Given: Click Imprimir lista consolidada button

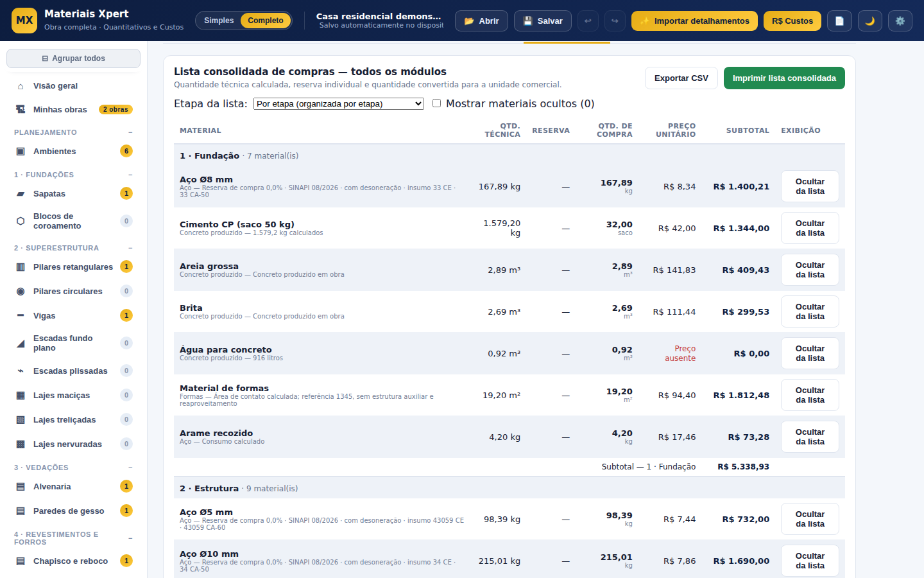Looking at the screenshot, I should point(784,78).
